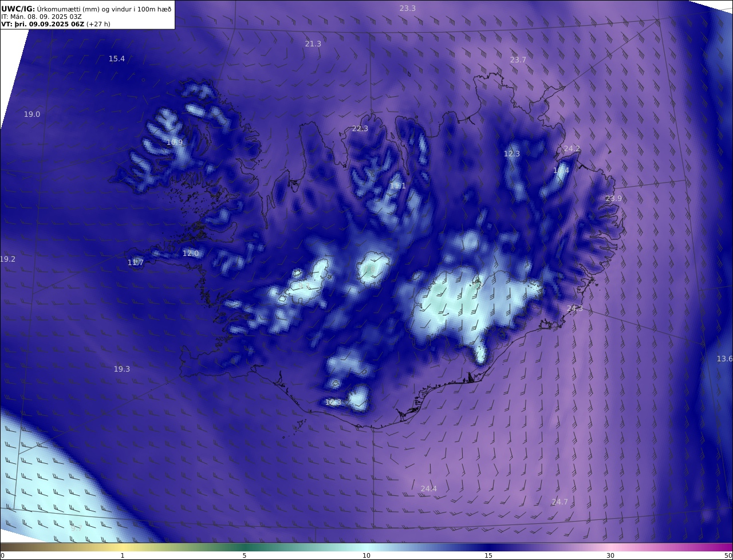733x560 pixels.
Task: Click the 19.0 value label
Action: tap(32, 114)
